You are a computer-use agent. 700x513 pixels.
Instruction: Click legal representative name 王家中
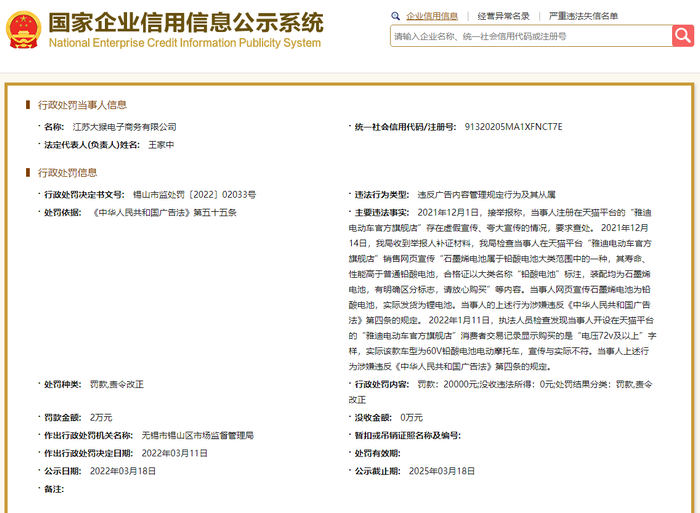coord(161,145)
